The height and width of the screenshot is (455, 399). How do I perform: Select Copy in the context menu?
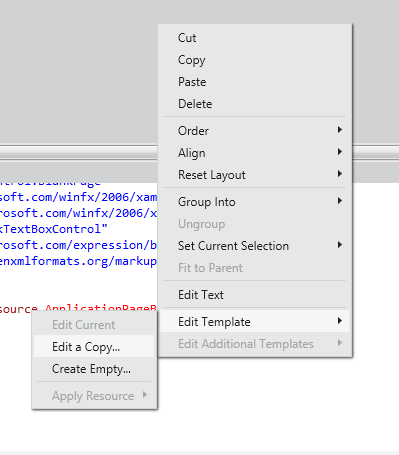(255, 60)
